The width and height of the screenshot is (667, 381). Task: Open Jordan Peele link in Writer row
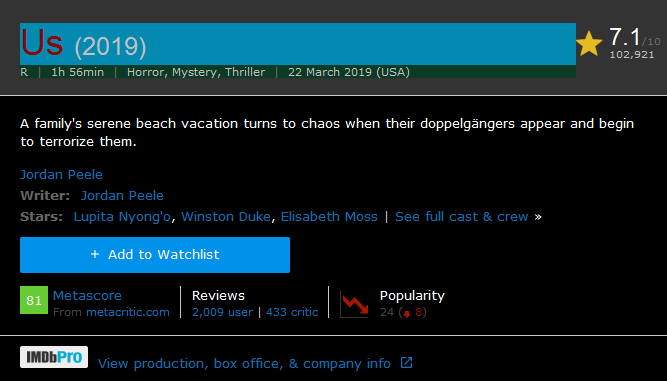pyautogui.click(x=122, y=196)
